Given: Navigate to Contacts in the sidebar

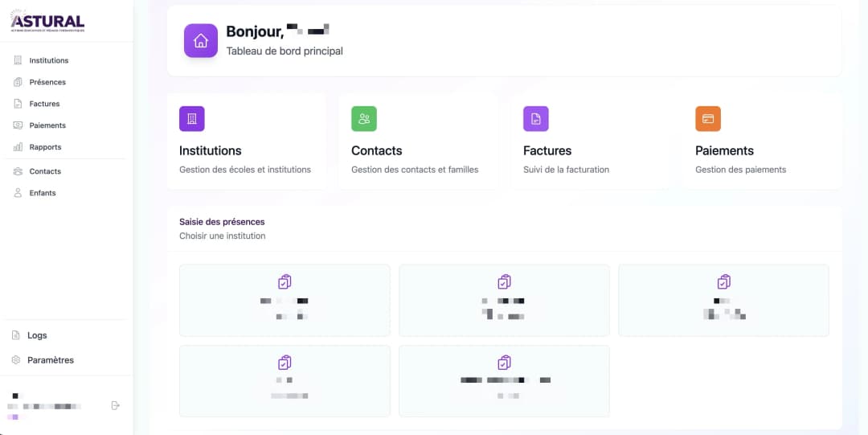Looking at the screenshot, I should click(45, 171).
